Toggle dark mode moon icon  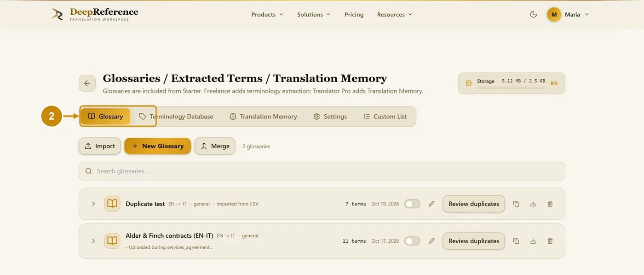(534, 14)
